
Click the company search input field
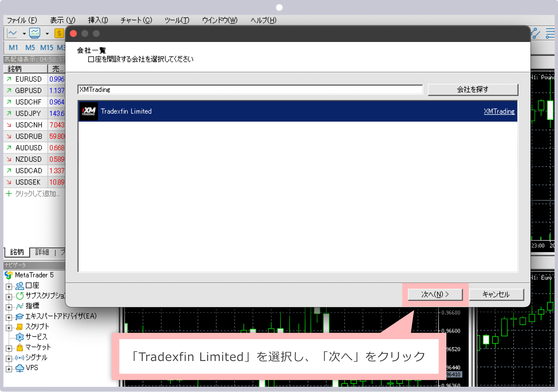(250, 89)
